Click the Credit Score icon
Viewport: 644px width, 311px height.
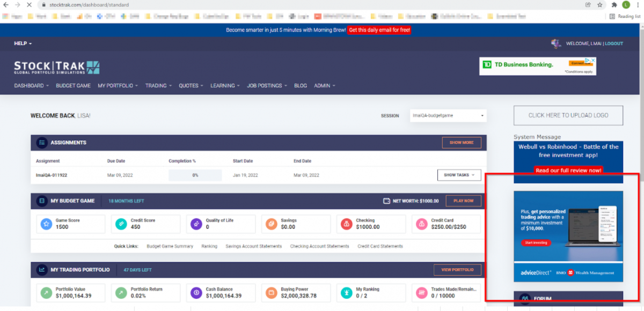(x=121, y=224)
